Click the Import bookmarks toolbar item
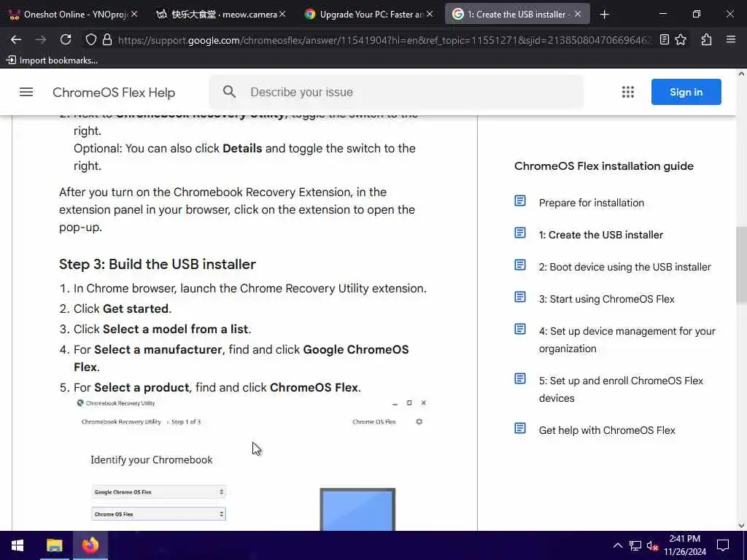The height and width of the screenshot is (560, 747). coord(52,60)
